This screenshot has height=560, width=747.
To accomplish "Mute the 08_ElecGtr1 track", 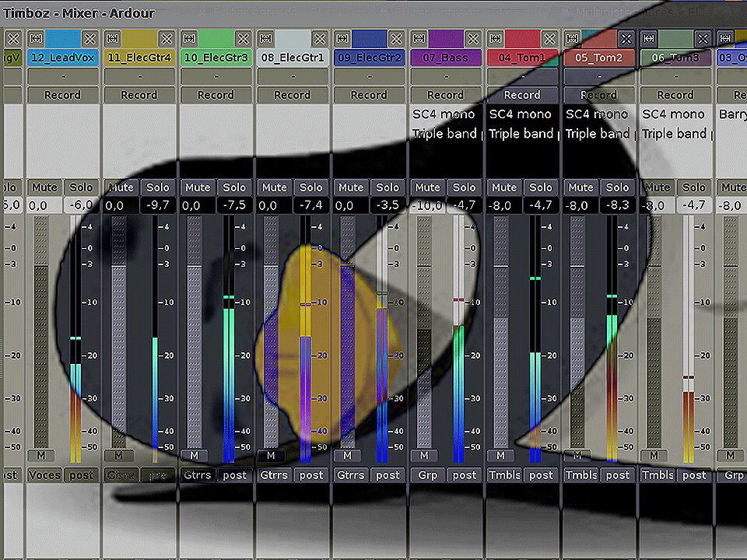I will (275, 187).
